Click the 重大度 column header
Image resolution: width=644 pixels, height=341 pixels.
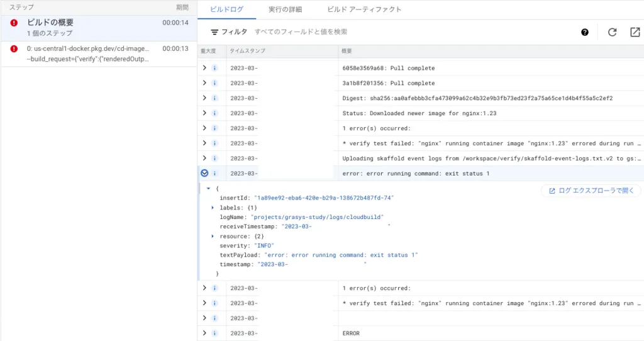(208, 51)
